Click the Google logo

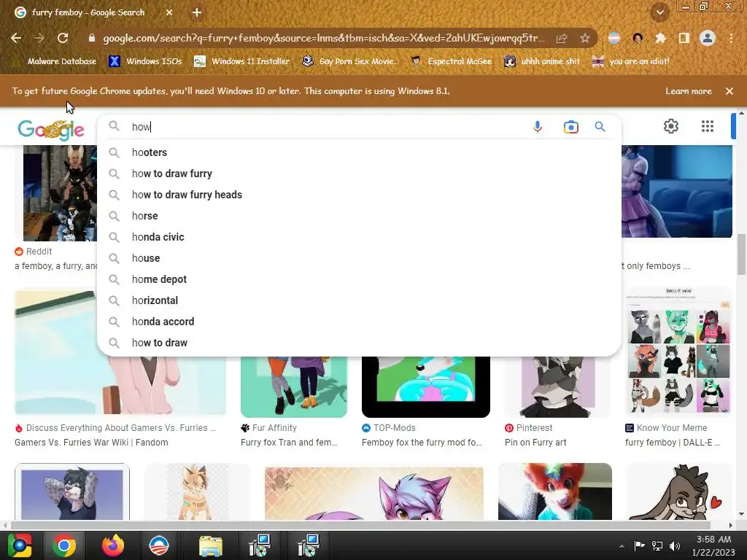pos(50,130)
